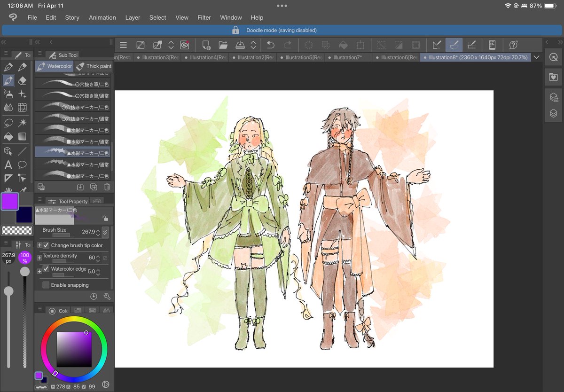The height and width of the screenshot is (392, 564).
Task: Toggle Watercolor edge checkbox
Action: pos(46,269)
